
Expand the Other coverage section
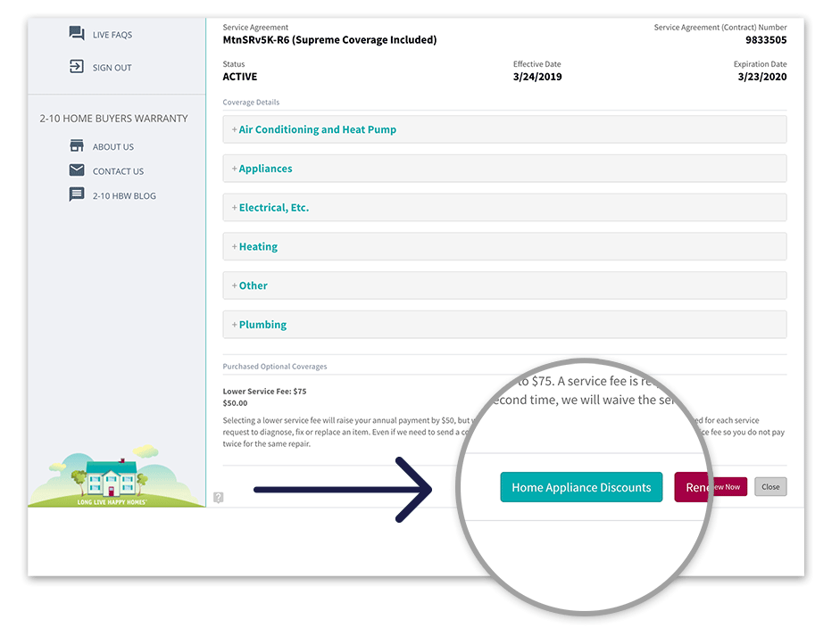coord(504,285)
